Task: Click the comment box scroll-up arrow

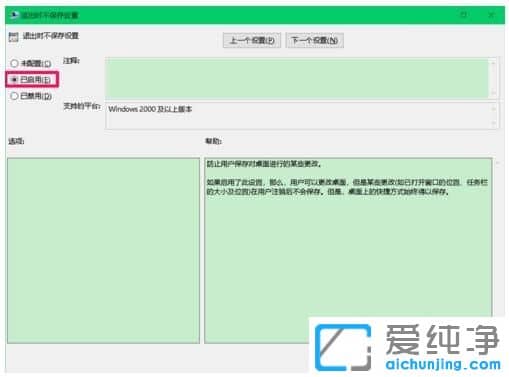Action: click(x=493, y=62)
